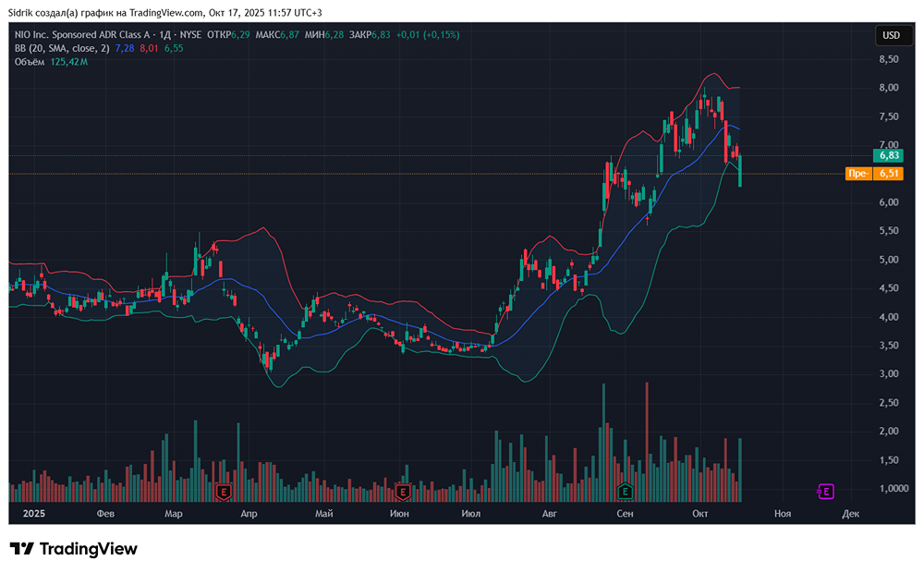The height and width of the screenshot is (573, 924).
Task: Click the Bollinger lower band value 6,55
Action: [x=174, y=48]
